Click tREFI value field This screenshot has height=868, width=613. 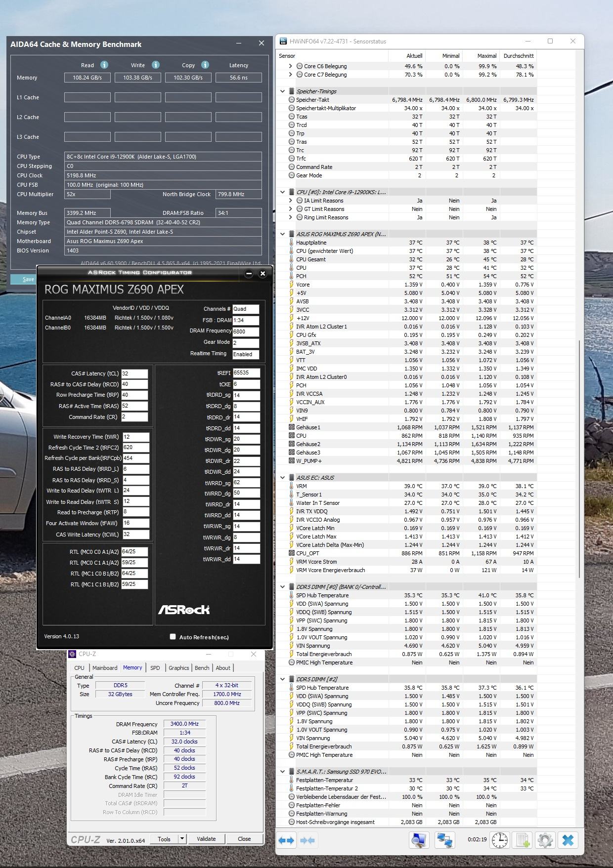coord(246,373)
